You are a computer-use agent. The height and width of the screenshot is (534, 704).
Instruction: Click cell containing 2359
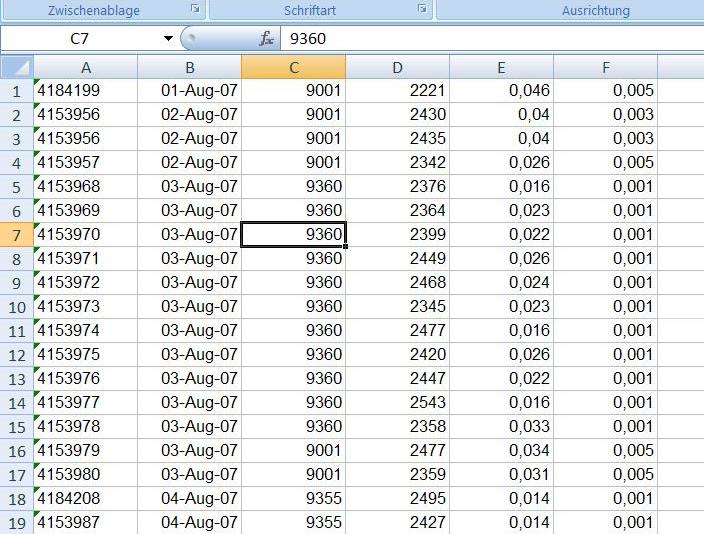(397, 475)
